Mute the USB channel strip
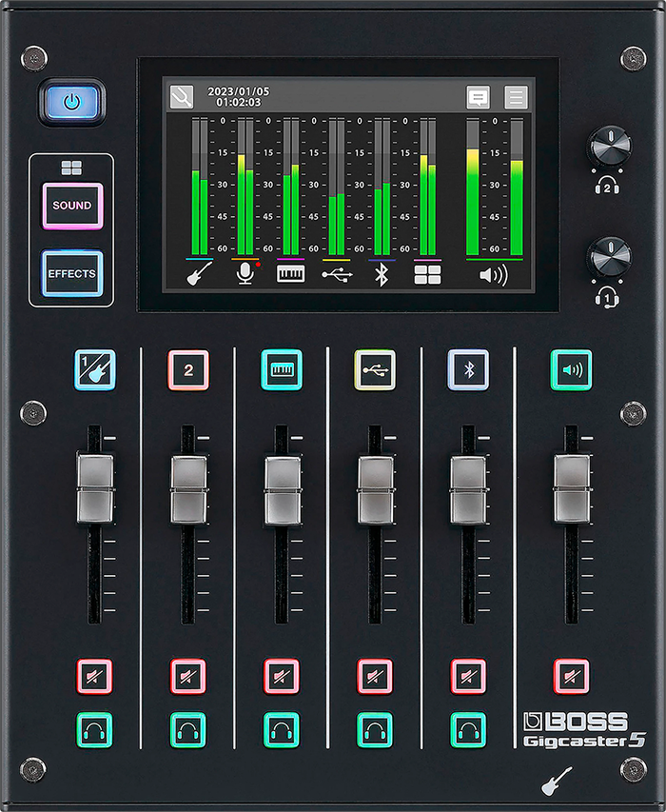The height and width of the screenshot is (812, 666). (x=375, y=676)
